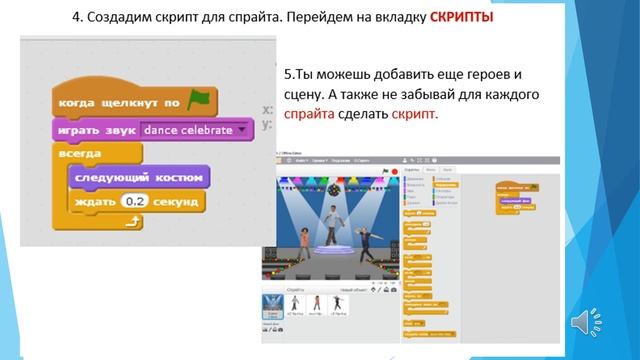
Task: Select the Звук block category
Action: click(x=410, y=191)
